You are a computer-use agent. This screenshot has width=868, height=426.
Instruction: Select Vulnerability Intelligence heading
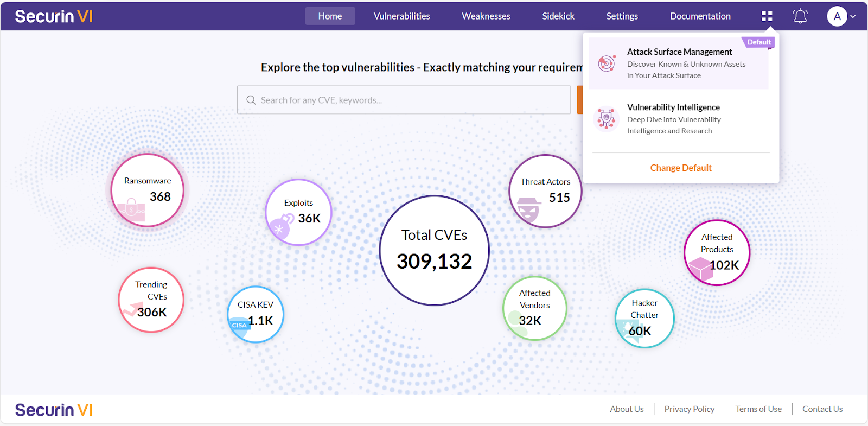(673, 107)
